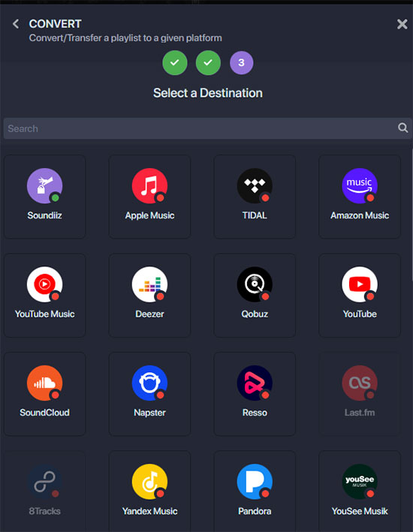Choose the Apple Music icon
Image resolution: width=413 pixels, height=532 pixels.
pyautogui.click(x=149, y=185)
